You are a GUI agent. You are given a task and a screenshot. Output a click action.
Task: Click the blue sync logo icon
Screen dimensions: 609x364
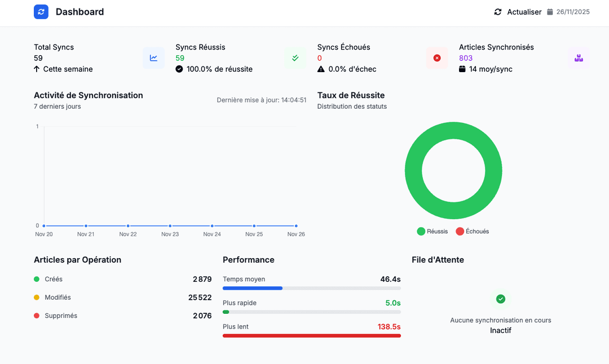41,12
